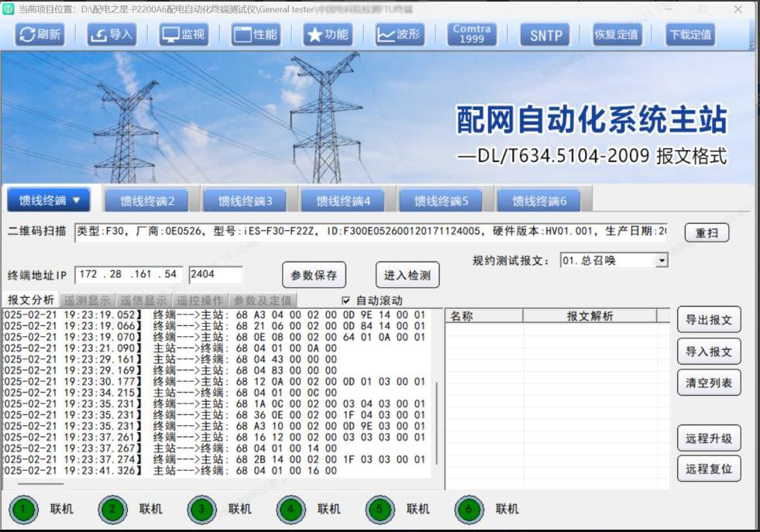
Task: Click the Comtra 1999 toolbar button
Action: 472,34
